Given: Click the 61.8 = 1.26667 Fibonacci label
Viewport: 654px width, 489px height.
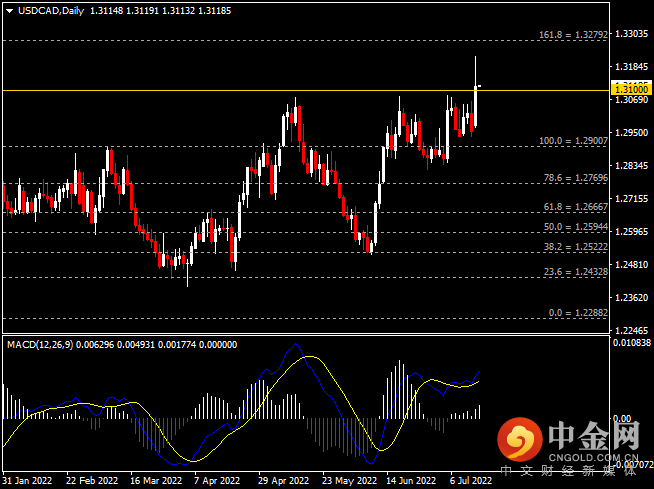Looking at the screenshot, I should coord(576,207).
